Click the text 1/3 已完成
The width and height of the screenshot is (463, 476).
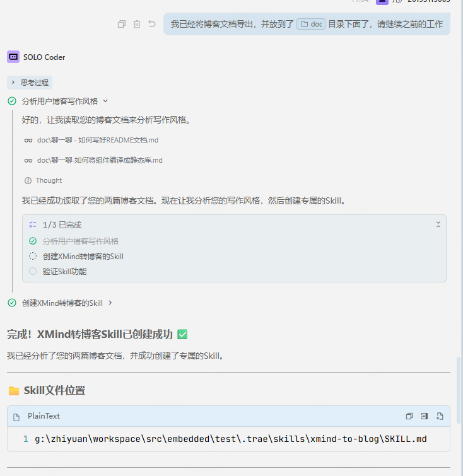tap(62, 224)
